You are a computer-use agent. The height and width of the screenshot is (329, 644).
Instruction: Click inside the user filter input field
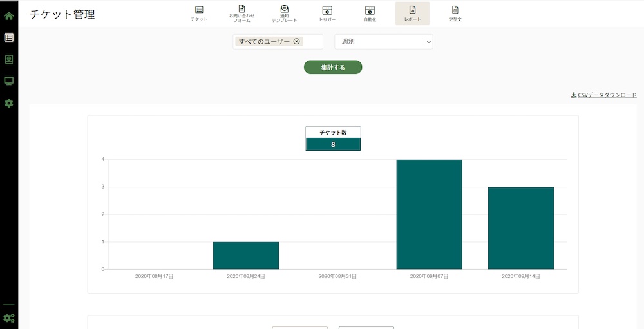click(x=312, y=41)
